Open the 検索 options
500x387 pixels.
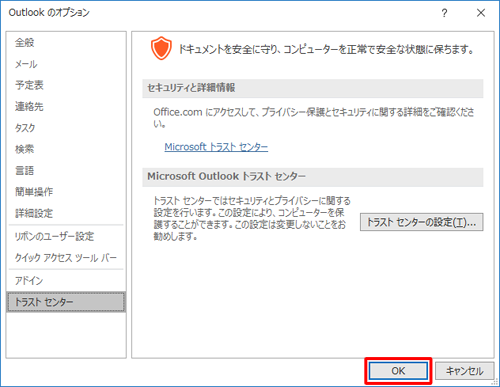[66, 149]
